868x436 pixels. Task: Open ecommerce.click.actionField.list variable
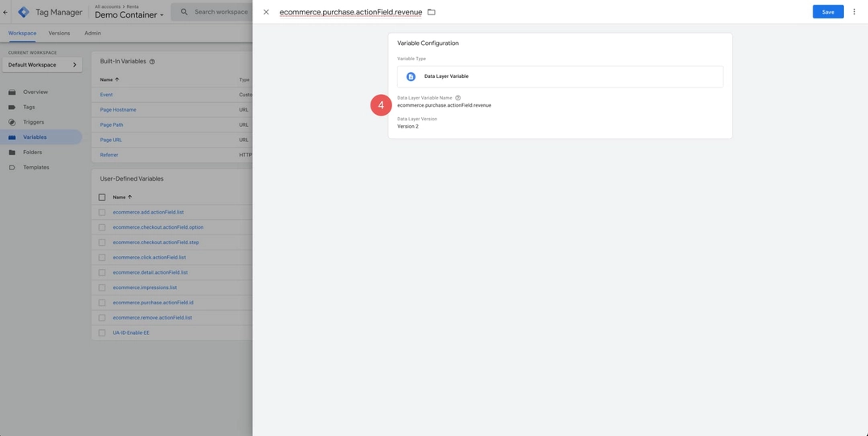pyautogui.click(x=149, y=257)
